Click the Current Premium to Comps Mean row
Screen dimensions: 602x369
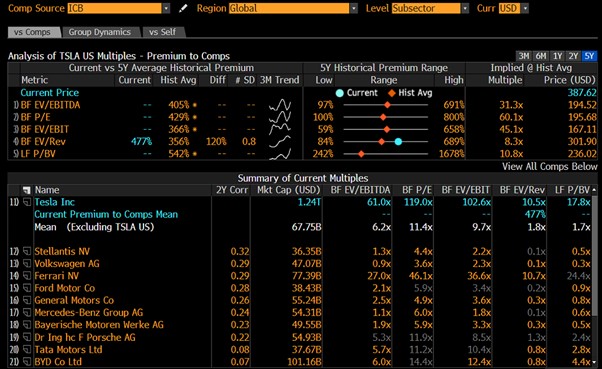[302, 214]
